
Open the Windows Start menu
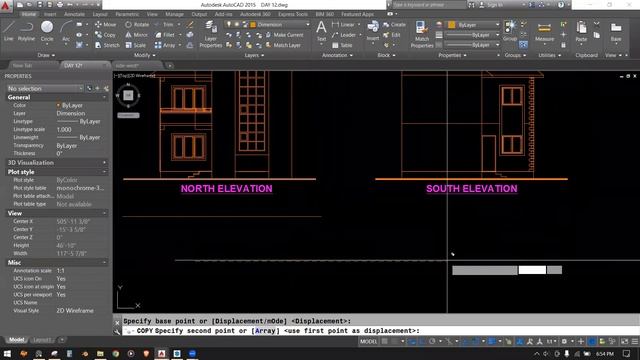[x=7, y=353]
